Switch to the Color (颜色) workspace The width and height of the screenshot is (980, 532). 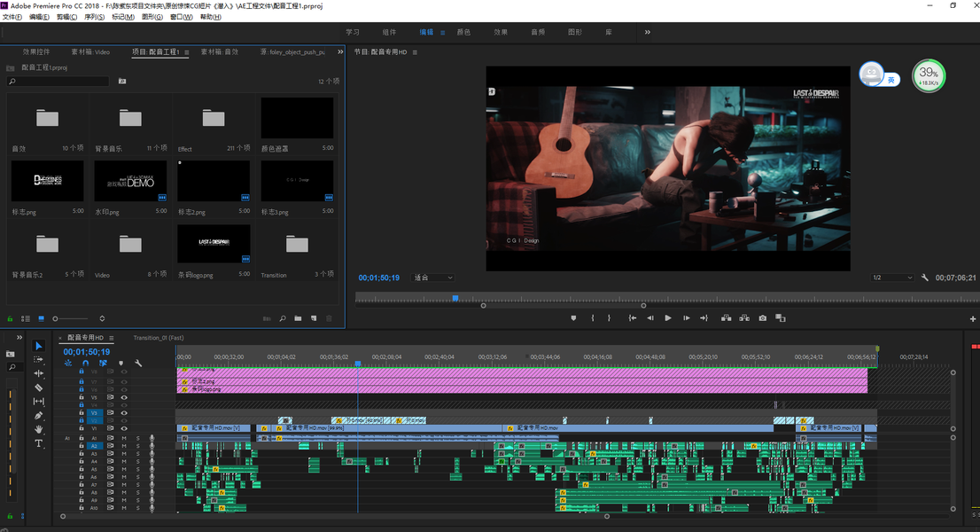(463, 32)
